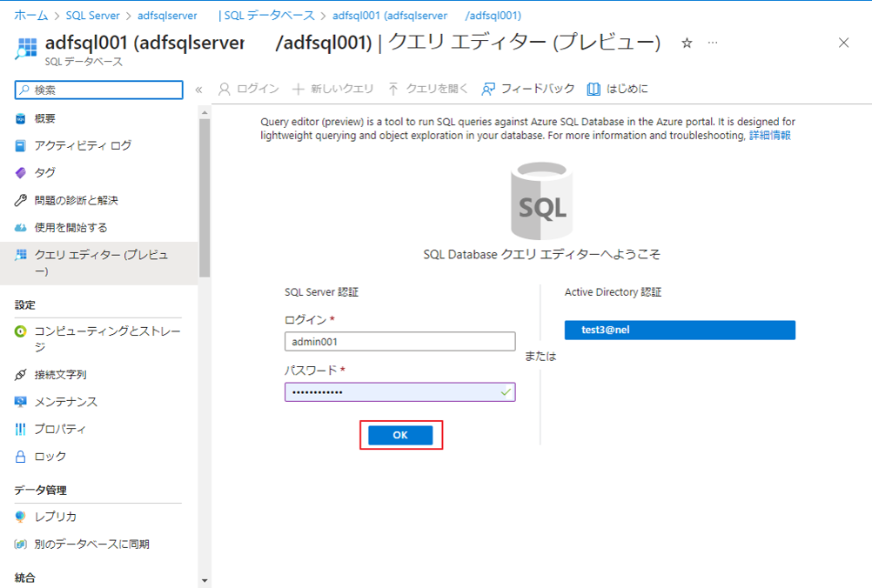
Task: Open the more options ellipsis
Action: pyautogui.click(x=713, y=43)
